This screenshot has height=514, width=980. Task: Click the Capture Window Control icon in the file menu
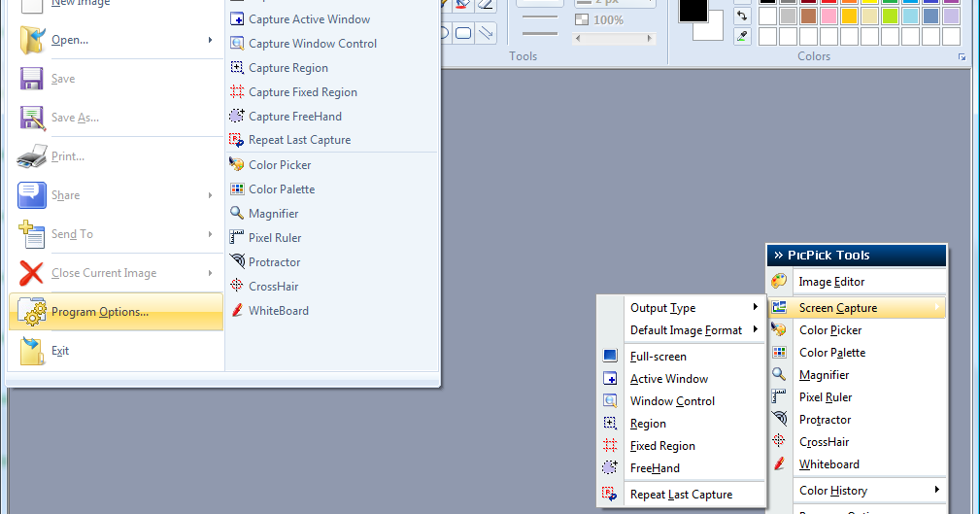point(237,43)
